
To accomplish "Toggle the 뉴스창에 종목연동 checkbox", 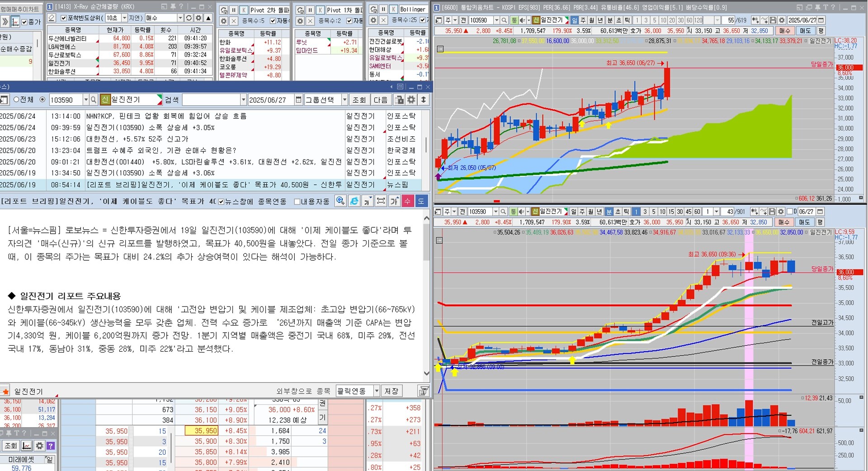I will coord(221,202).
